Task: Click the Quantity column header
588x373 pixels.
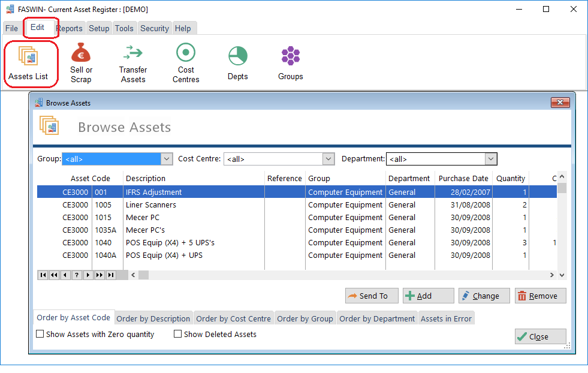Action: coord(510,179)
